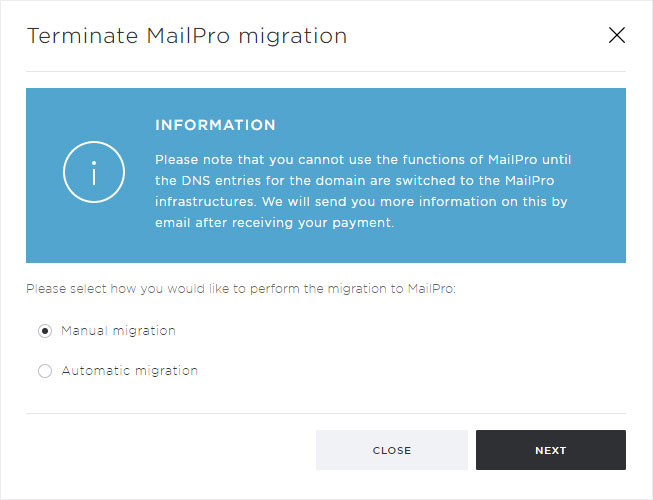Select the Manual migration radio button

45,331
